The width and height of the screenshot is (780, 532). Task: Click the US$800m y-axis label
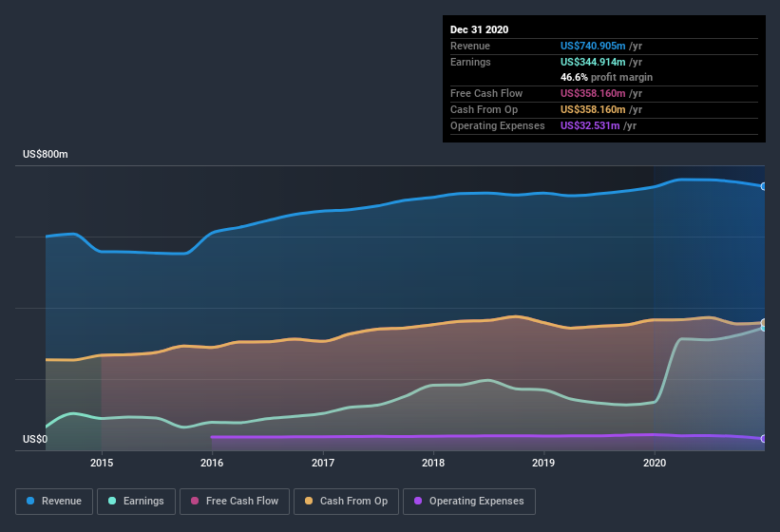coord(46,154)
